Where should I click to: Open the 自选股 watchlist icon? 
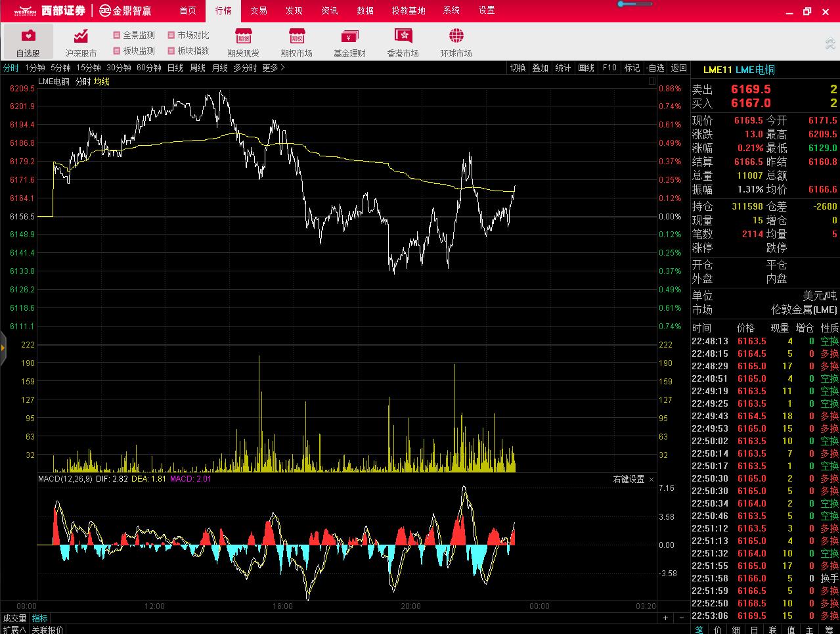[28, 36]
